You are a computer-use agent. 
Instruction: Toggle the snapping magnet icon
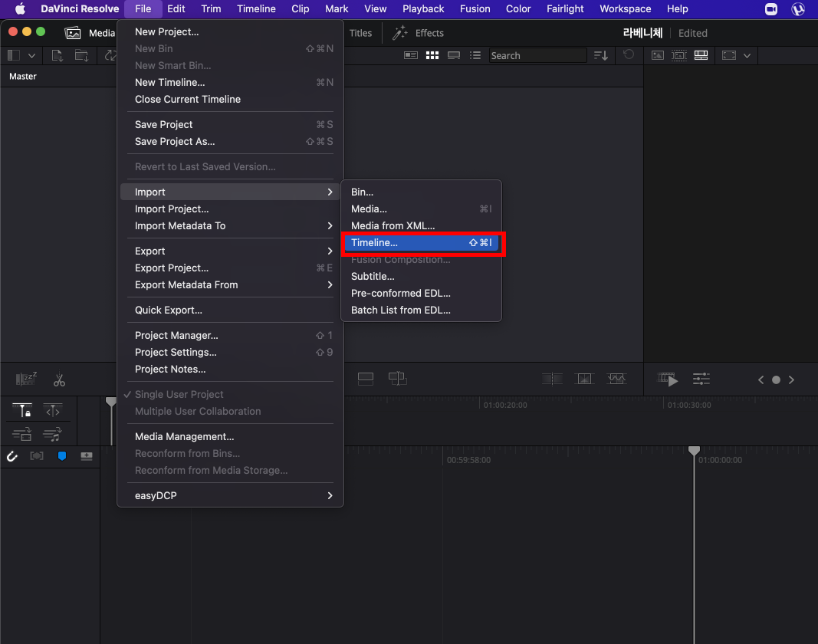12,457
